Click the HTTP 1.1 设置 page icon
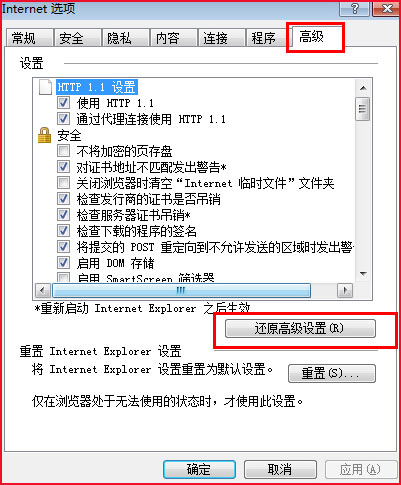This screenshot has height=485, width=401. 45,87
